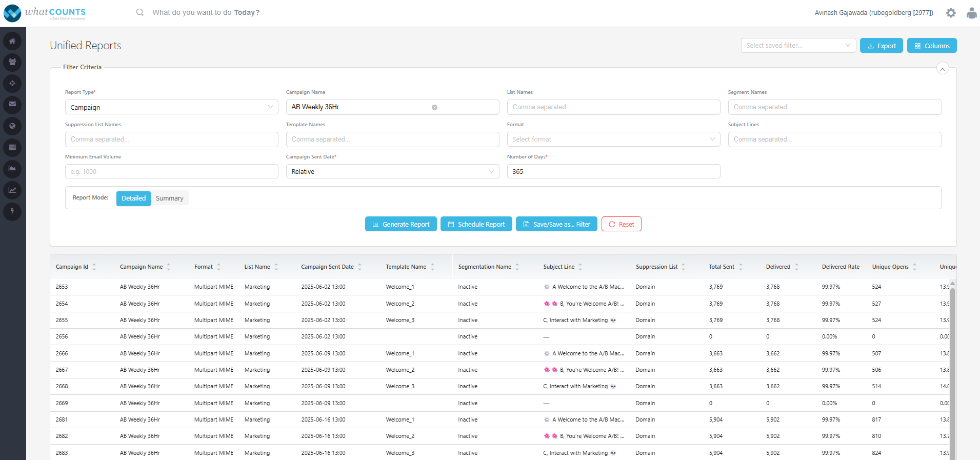
Task: Open the saved filter selector
Action: [x=798, y=46]
